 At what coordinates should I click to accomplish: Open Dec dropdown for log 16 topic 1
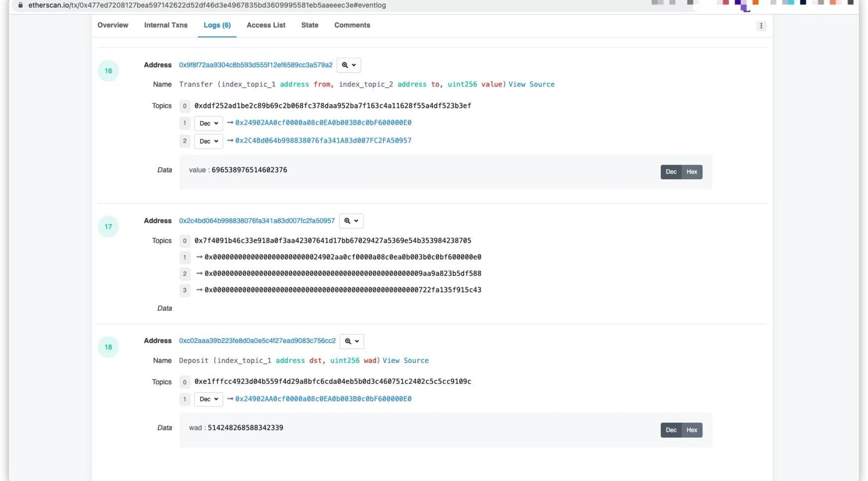(x=208, y=123)
